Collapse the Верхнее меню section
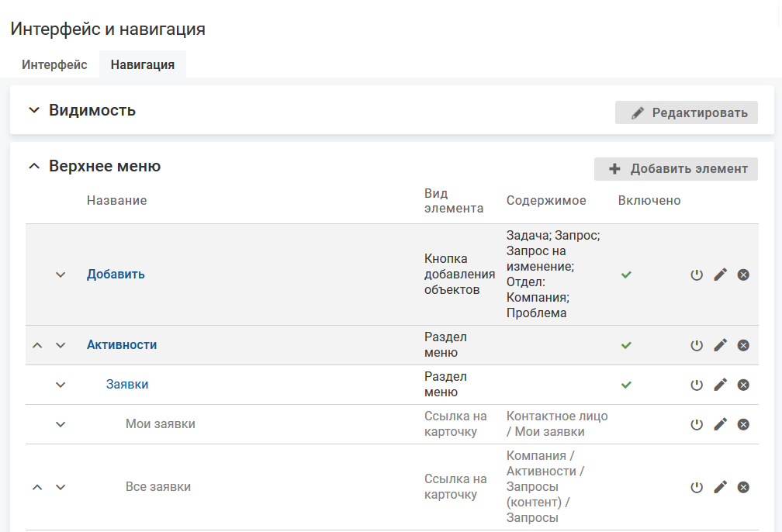Screen dimensions: 782x532 tap(33, 166)
